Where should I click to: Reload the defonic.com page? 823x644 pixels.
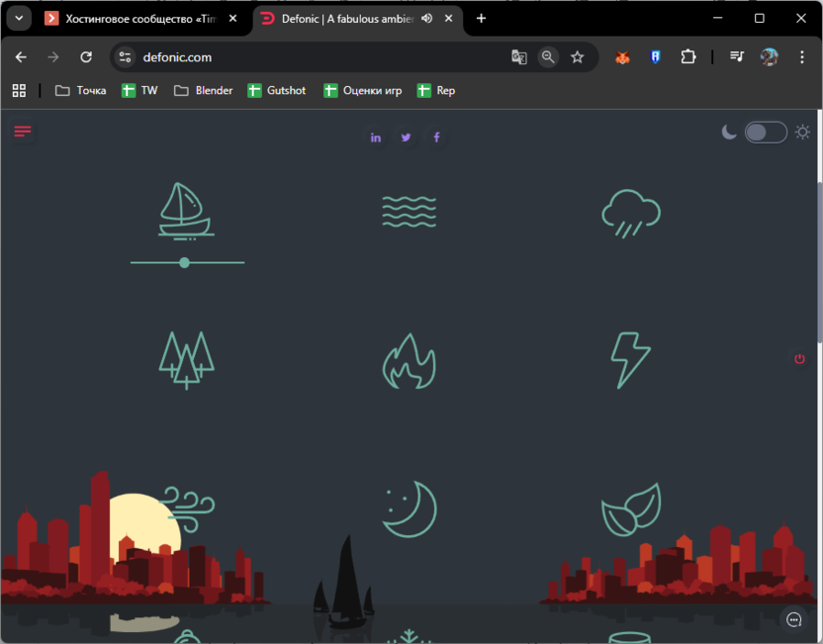tap(86, 57)
